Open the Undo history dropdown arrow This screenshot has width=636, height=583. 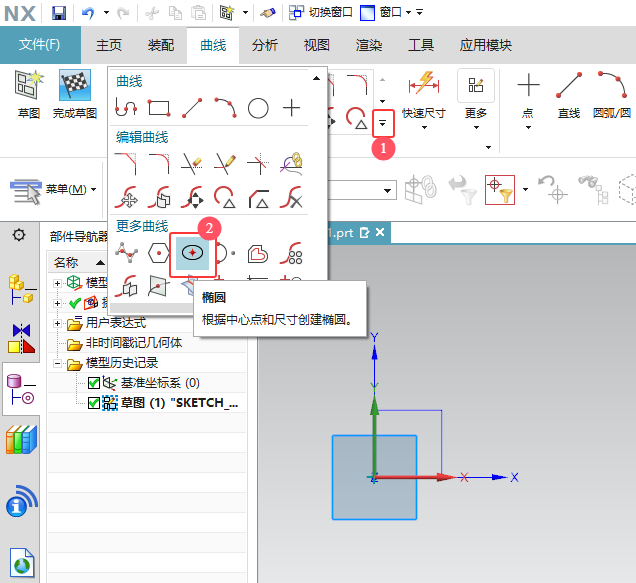tap(106, 13)
